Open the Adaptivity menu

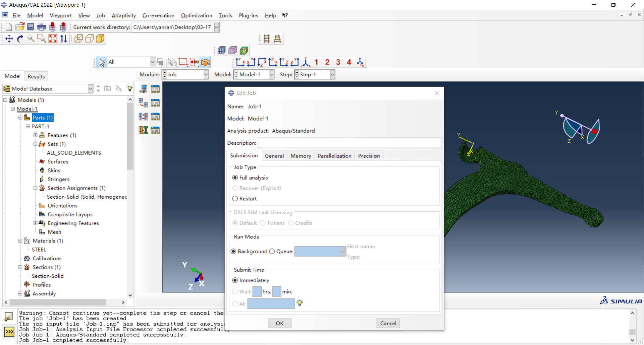coord(124,15)
